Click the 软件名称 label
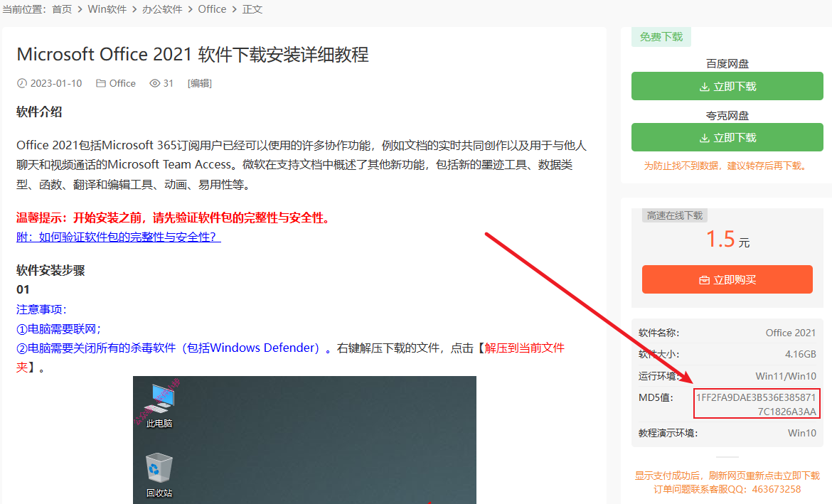The image size is (832, 504). 658,333
